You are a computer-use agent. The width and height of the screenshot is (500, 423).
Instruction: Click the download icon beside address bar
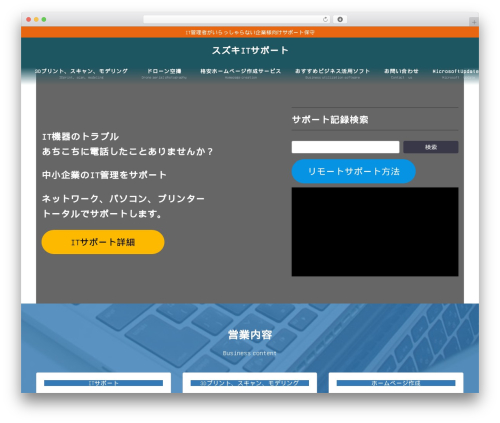[340, 20]
